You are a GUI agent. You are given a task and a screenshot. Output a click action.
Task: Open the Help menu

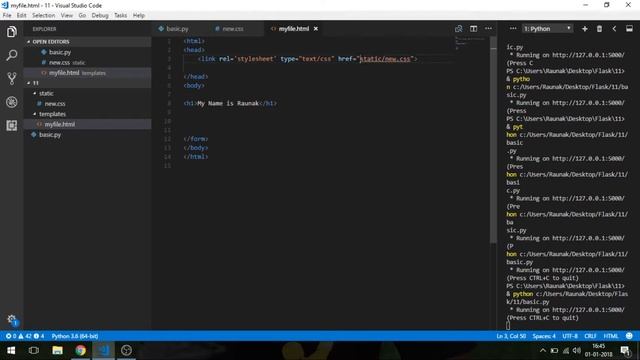(139, 15)
